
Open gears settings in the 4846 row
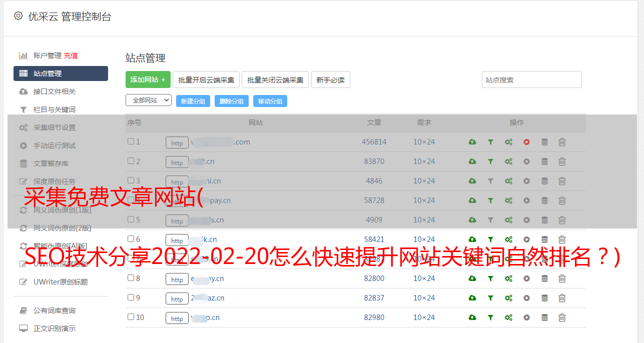point(508,181)
